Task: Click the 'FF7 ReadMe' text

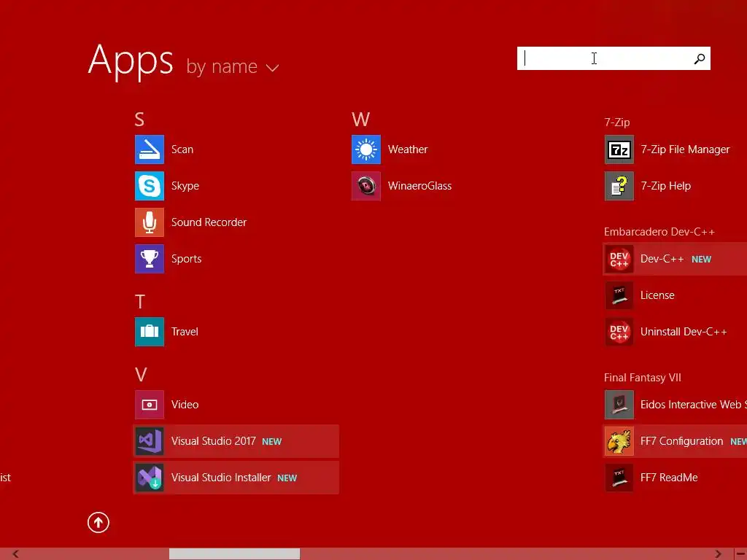Action: tap(669, 478)
